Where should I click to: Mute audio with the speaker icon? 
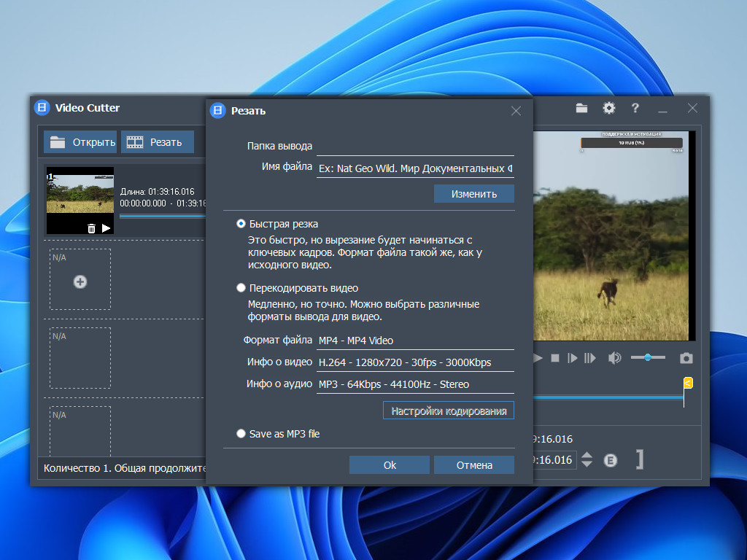point(614,358)
